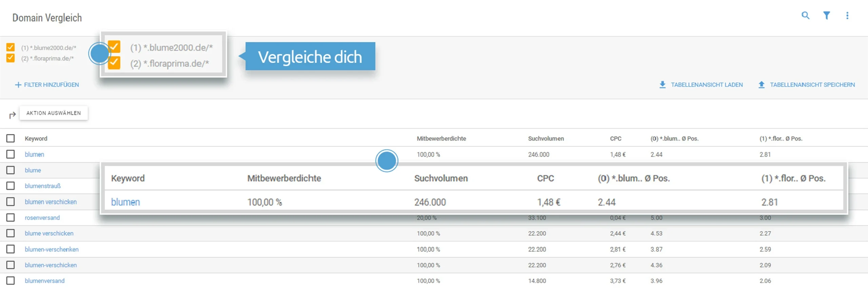Screen dimensions: 868x288
Task: Open the search magnifier icon
Action: [x=805, y=16]
